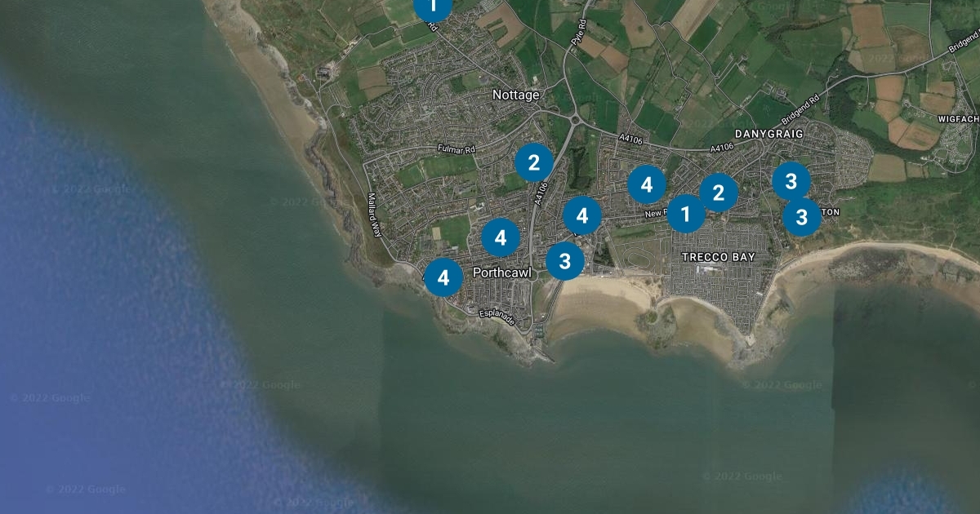The width and height of the screenshot is (980, 514).
Task: Select cluster marker 2 below Danygraig label
Action: tap(719, 193)
